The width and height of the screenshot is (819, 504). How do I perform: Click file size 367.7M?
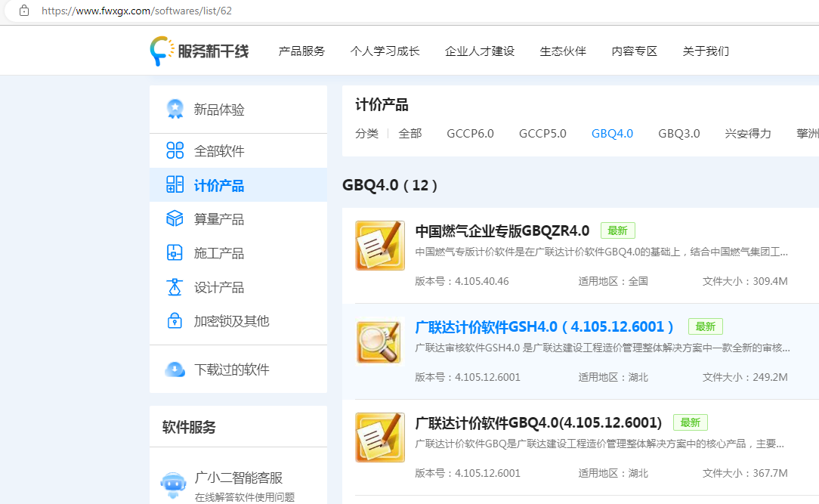pyautogui.click(x=770, y=473)
